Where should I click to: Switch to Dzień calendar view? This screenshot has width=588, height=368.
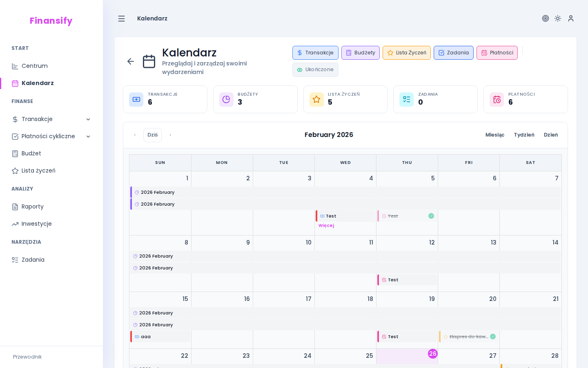(550, 135)
